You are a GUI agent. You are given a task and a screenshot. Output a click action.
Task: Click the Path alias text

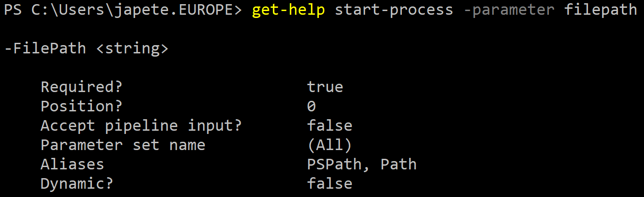(398, 164)
